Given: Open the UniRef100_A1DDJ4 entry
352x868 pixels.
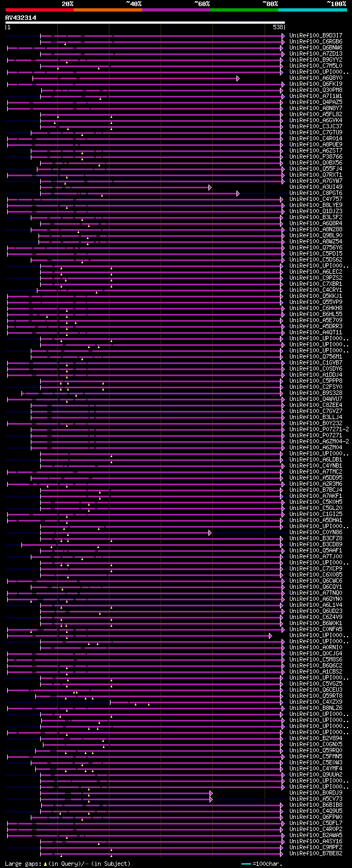Looking at the screenshot, I should [x=316, y=375].
